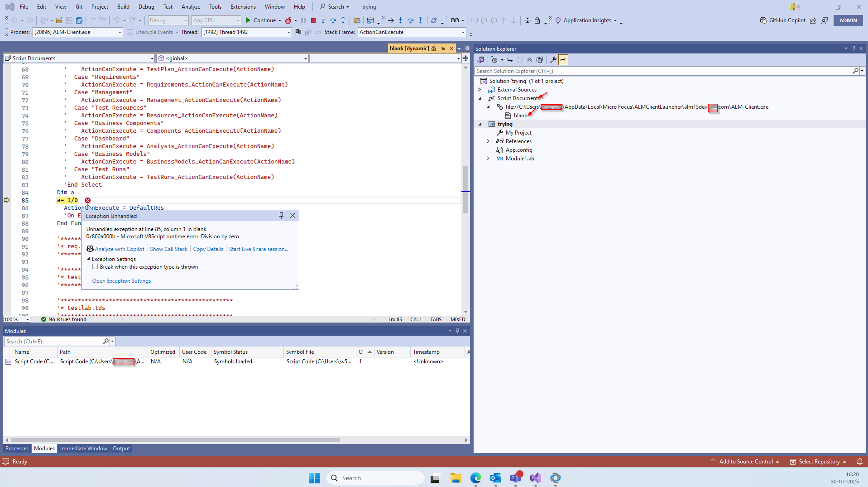The width and height of the screenshot is (868, 487).
Task: Open the Continue button dropdown arrow
Action: (280, 20)
